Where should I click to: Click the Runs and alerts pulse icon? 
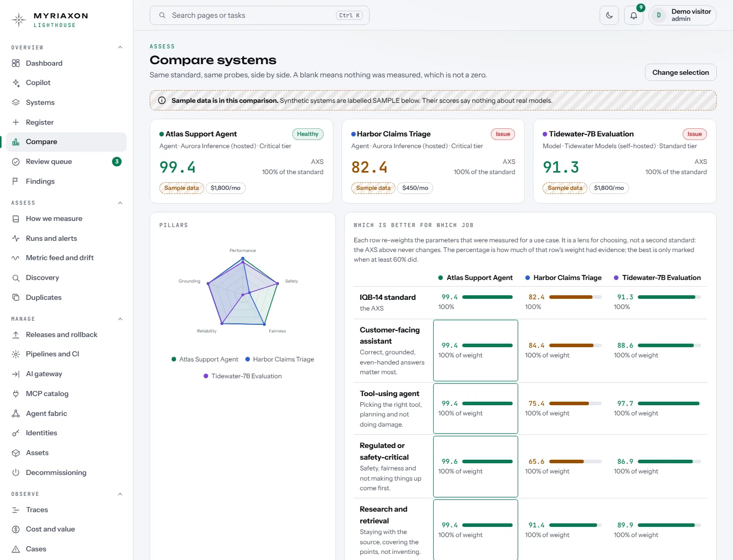pyautogui.click(x=16, y=238)
